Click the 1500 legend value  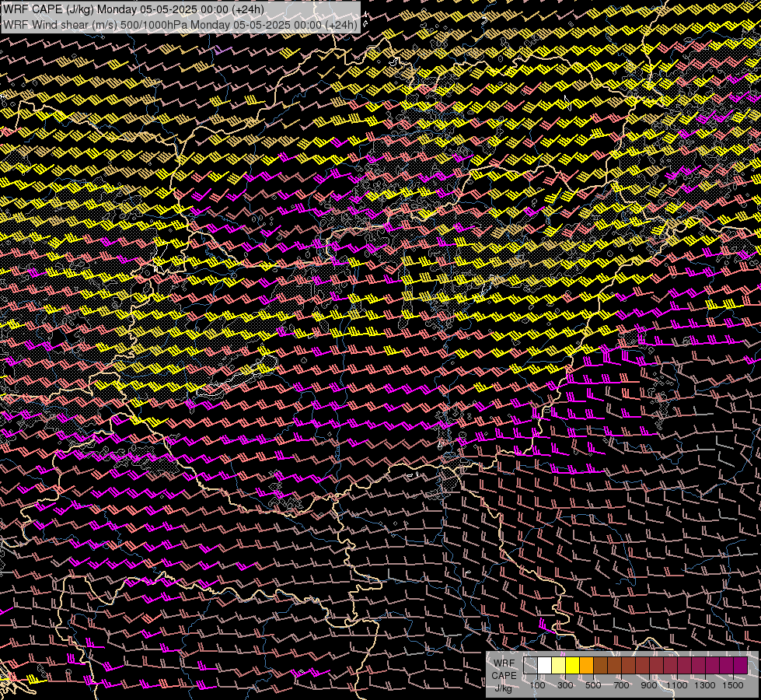click(733, 685)
